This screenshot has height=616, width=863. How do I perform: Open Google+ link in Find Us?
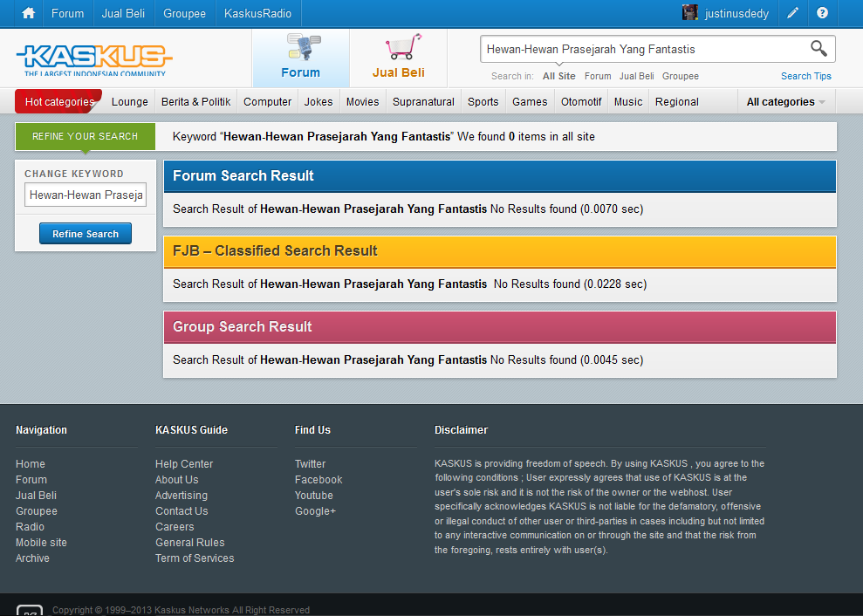315,510
